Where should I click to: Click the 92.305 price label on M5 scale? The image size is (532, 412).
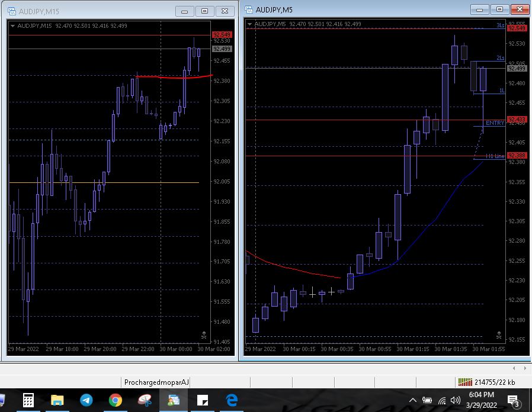pyautogui.click(x=517, y=221)
